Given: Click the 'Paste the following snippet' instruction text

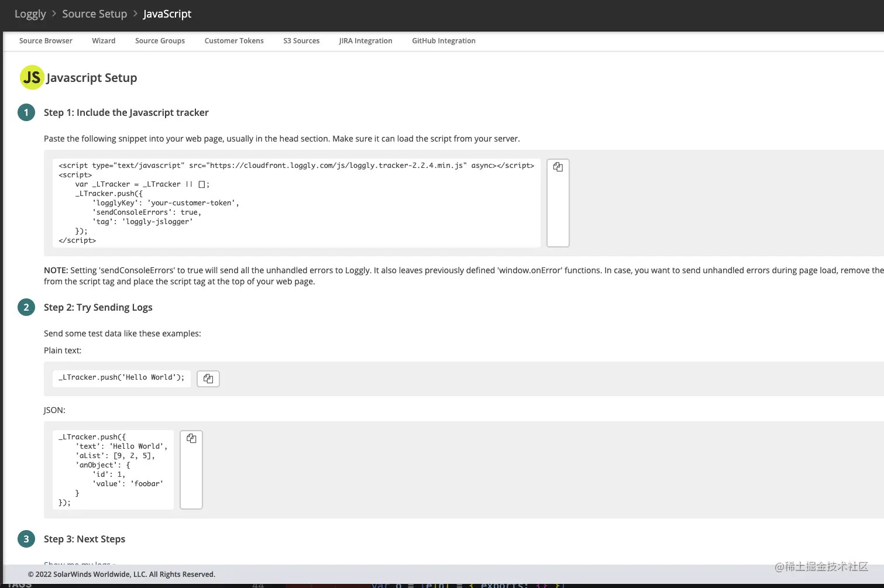Looking at the screenshot, I should (282, 139).
